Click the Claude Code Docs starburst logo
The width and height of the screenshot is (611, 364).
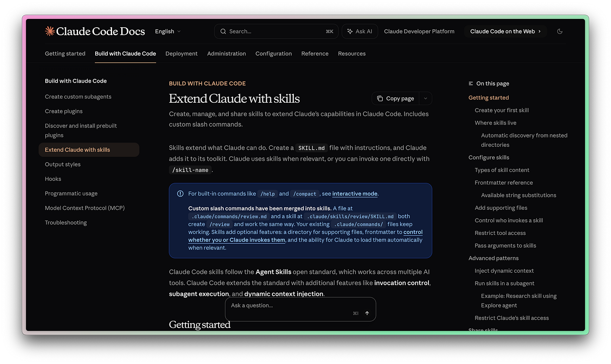pyautogui.click(x=50, y=31)
